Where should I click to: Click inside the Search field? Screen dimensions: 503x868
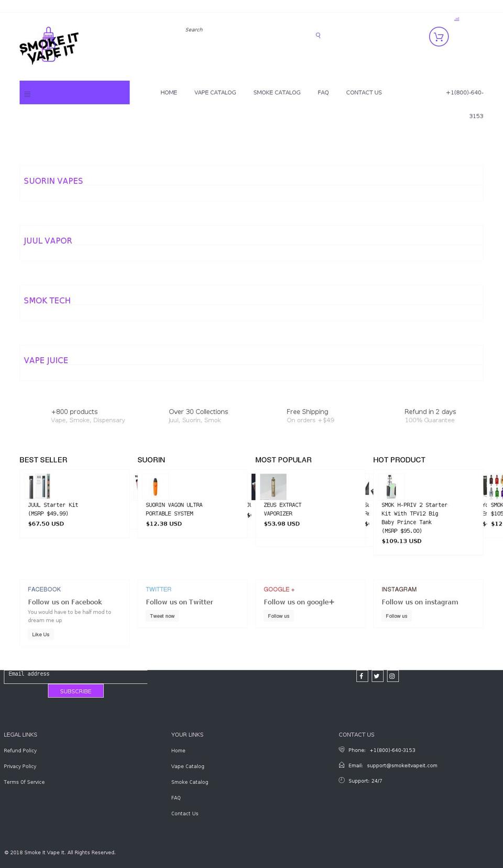246,30
